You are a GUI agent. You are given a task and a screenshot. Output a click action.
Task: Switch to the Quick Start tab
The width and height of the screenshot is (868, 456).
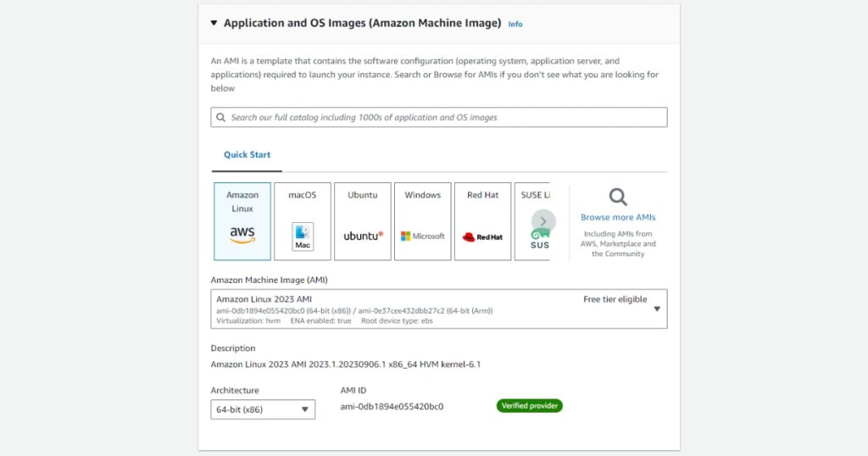click(247, 155)
